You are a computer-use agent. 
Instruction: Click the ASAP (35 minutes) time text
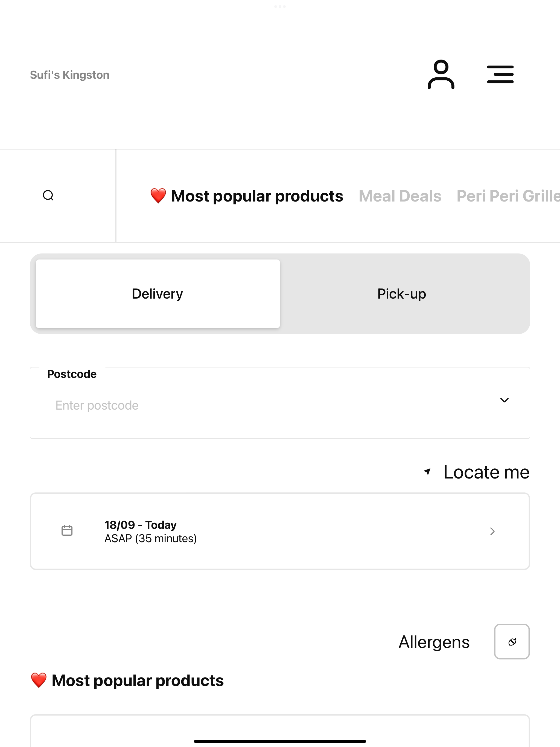[150, 538]
